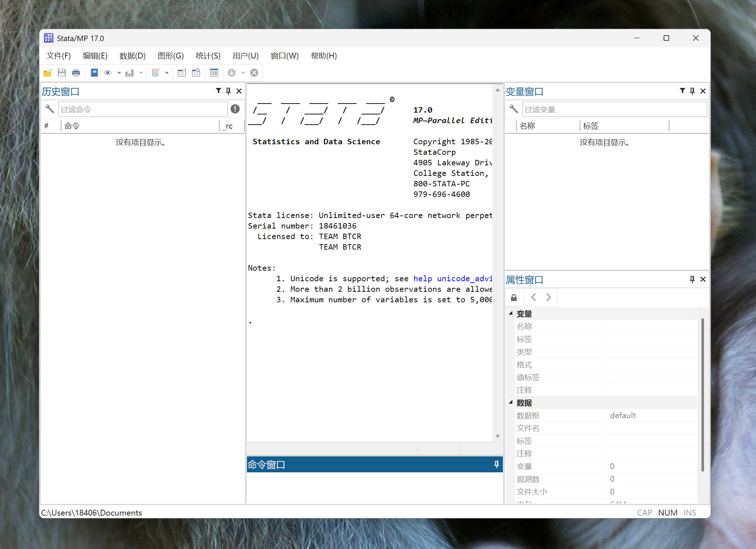Click filter funnel icon in 变量窗口

point(682,91)
